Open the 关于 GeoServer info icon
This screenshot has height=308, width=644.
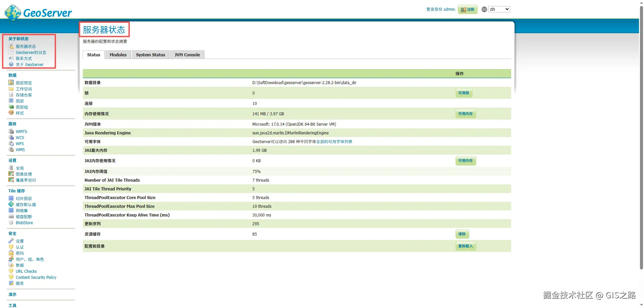pos(11,64)
